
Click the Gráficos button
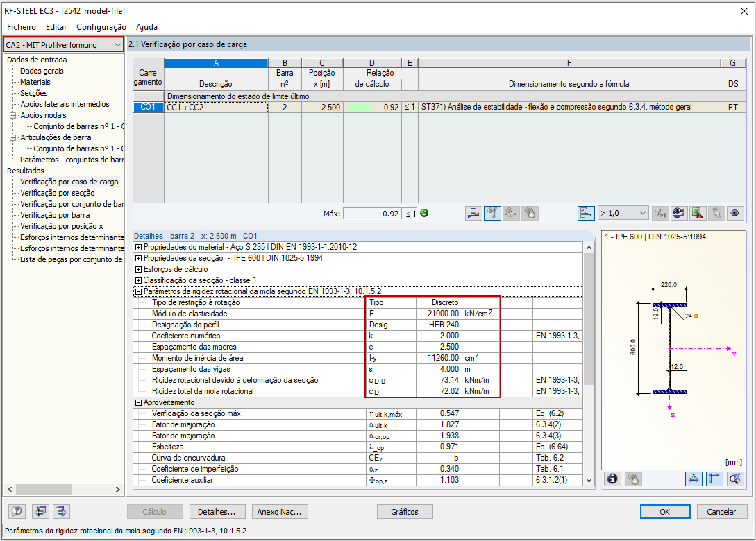(405, 512)
